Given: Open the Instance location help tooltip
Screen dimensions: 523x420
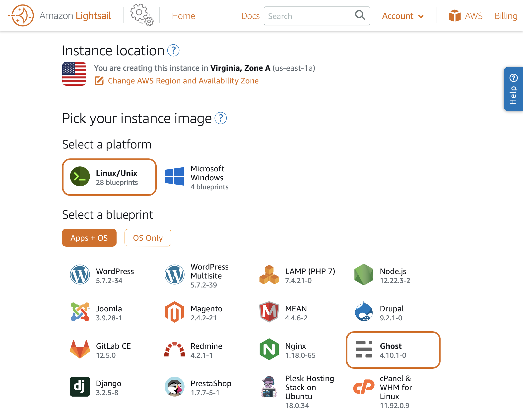Looking at the screenshot, I should pyautogui.click(x=173, y=51).
